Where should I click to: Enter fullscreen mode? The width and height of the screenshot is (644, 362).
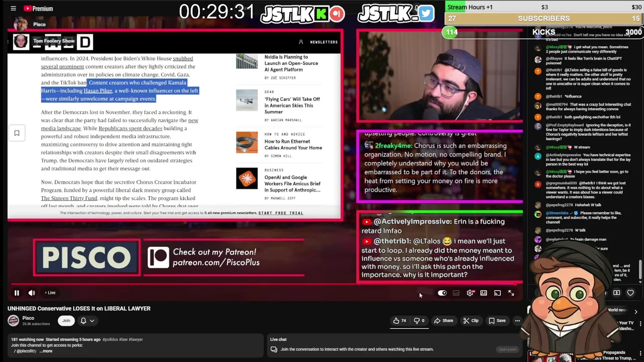(511, 293)
